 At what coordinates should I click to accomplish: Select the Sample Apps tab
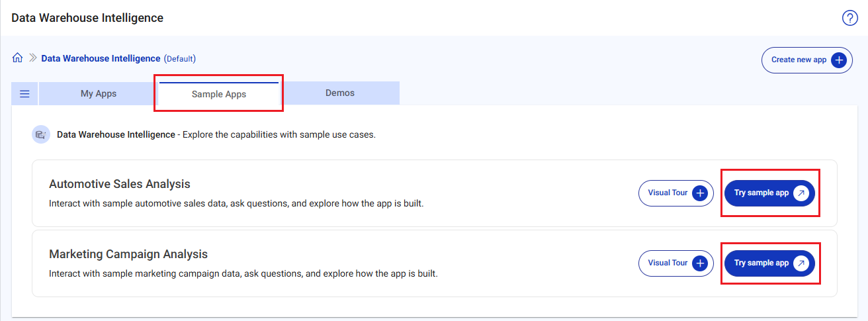point(219,94)
